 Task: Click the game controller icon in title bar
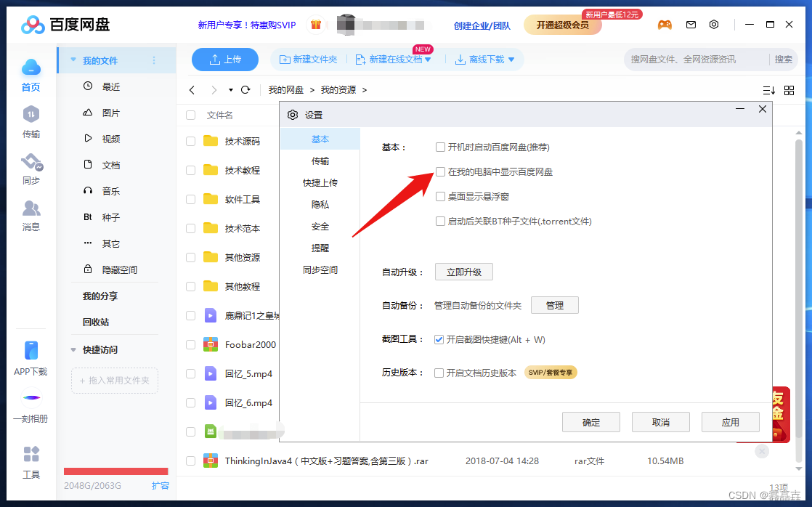[x=665, y=25]
